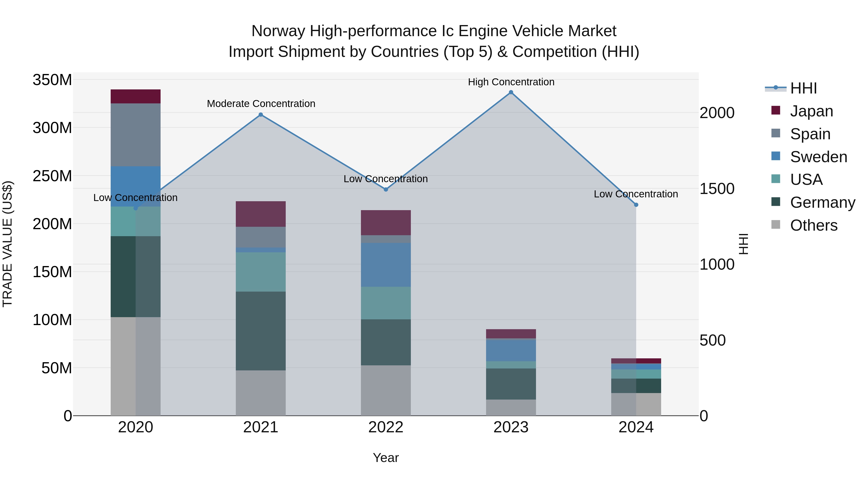This screenshot has height=488, width=868.
Task: Click the 2021 HHI data point
Action: (260, 114)
